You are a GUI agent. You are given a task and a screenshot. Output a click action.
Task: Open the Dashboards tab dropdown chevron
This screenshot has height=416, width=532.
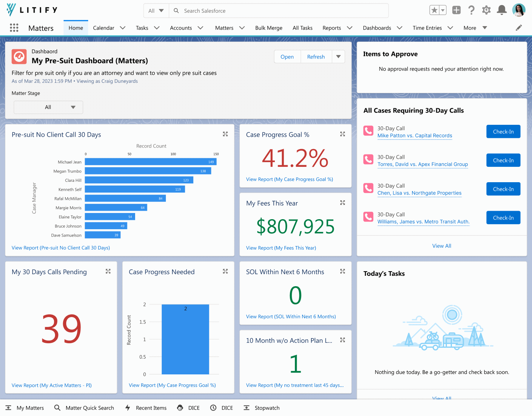pos(400,28)
